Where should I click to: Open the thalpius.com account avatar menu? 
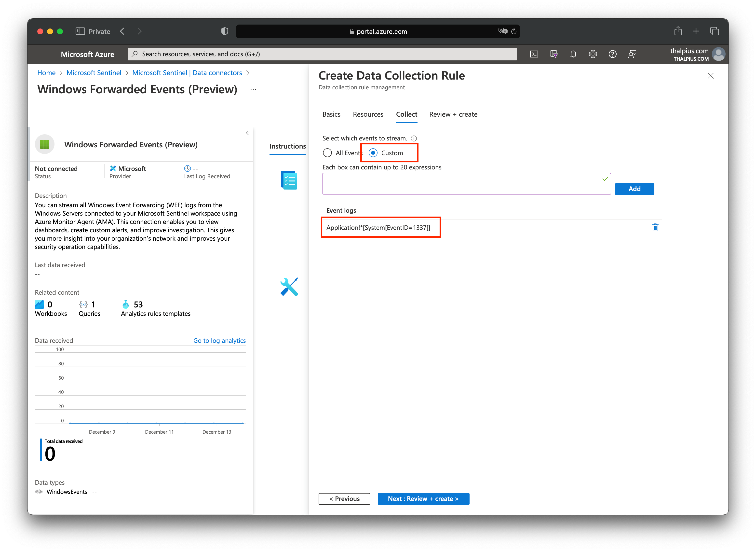click(718, 54)
